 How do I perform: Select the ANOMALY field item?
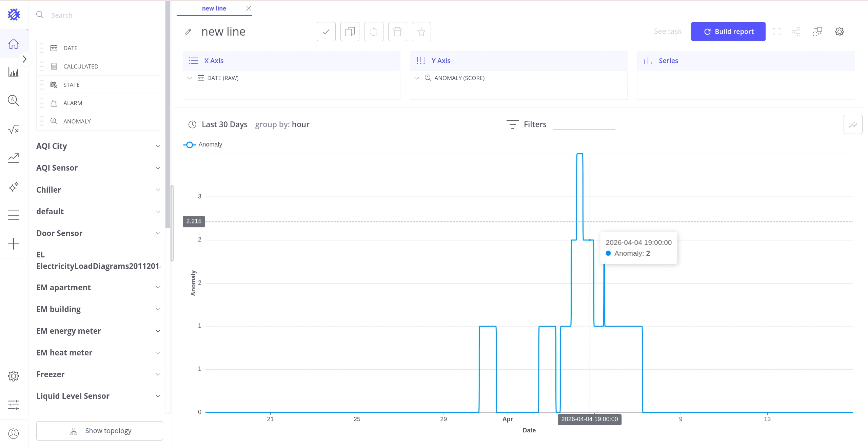(x=98, y=121)
